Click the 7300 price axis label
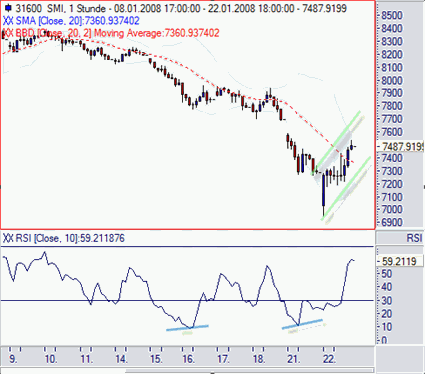This screenshot has width=425, height=374. click(x=392, y=171)
